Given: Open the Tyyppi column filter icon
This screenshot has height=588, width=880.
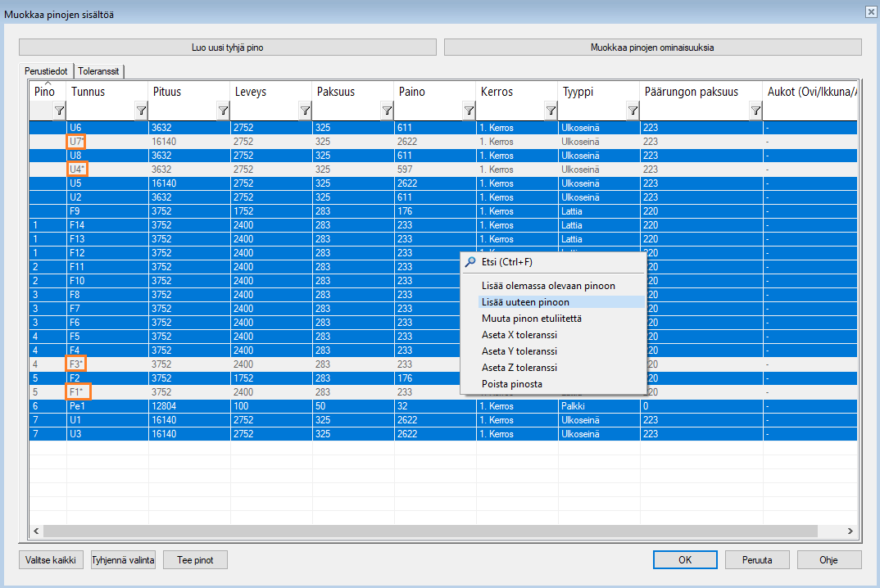Looking at the screenshot, I should pos(633,111).
